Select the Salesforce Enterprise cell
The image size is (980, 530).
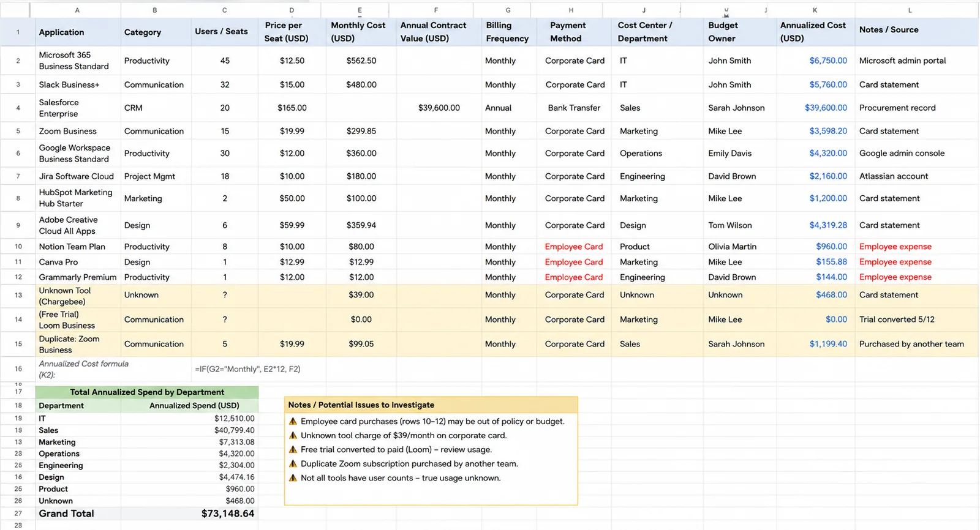[78, 108]
